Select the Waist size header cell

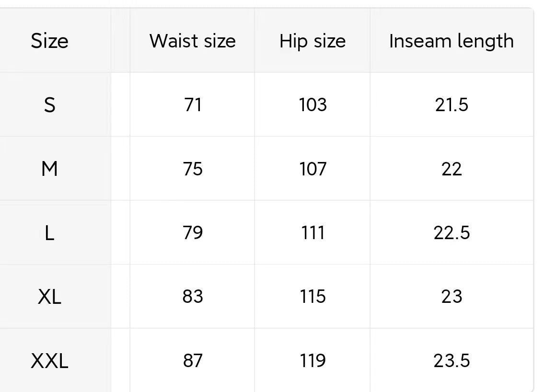(193, 41)
